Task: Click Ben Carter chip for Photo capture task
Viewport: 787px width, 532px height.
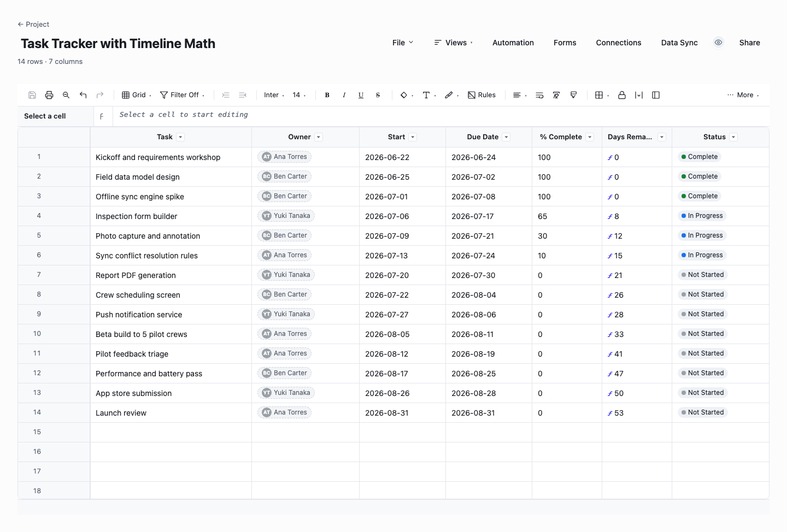Action: click(284, 235)
